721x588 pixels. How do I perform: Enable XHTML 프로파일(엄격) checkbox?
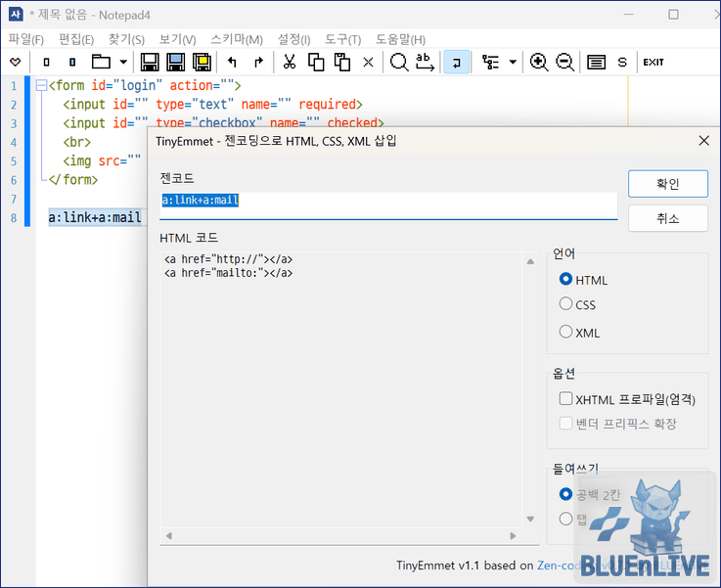point(565,398)
